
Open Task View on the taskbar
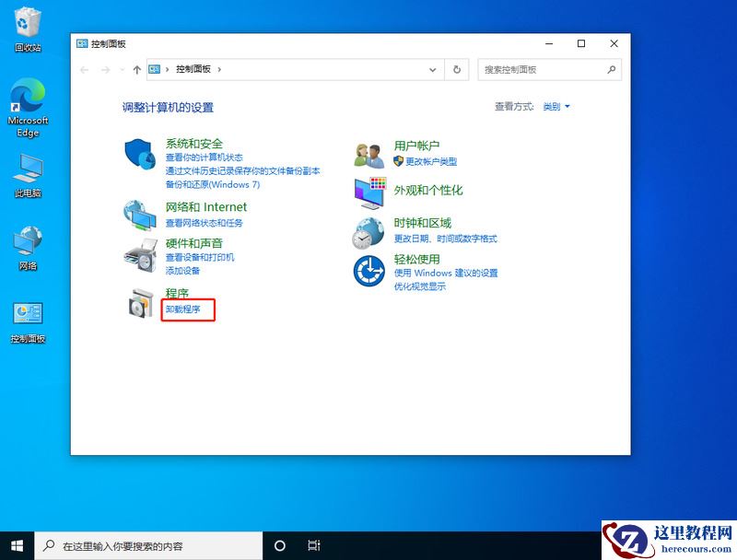pos(314,546)
